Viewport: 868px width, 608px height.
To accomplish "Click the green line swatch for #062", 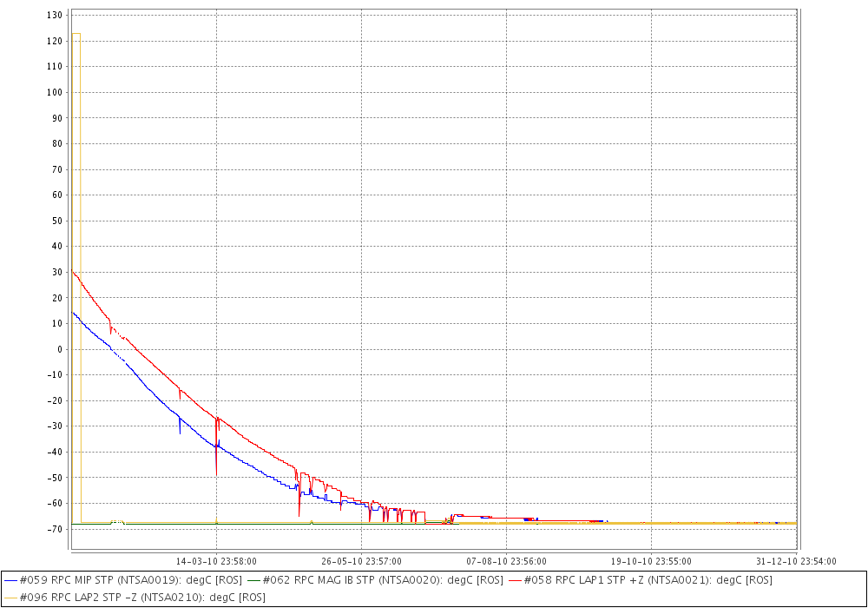I will [253, 580].
